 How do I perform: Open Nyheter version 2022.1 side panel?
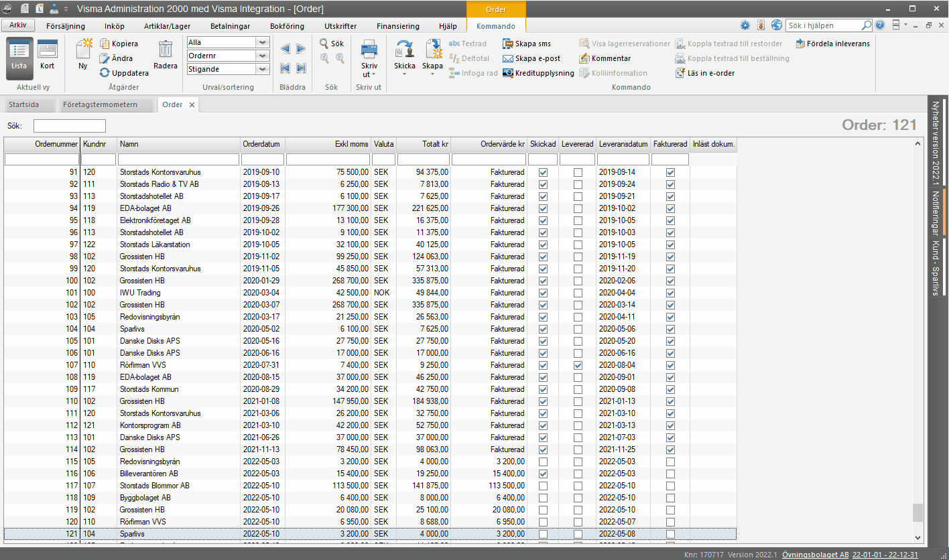pos(936,143)
